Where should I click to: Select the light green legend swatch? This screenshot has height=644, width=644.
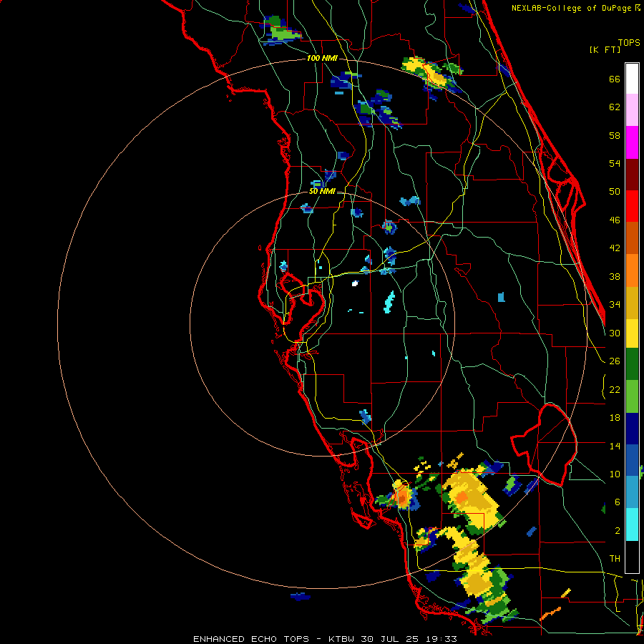click(632, 396)
